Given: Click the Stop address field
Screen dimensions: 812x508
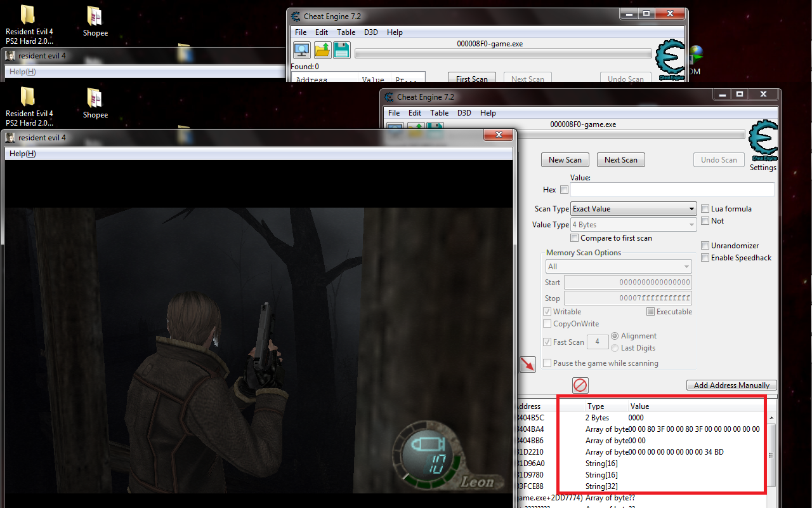Looking at the screenshot, I should pyautogui.click(x=627, y=298).
